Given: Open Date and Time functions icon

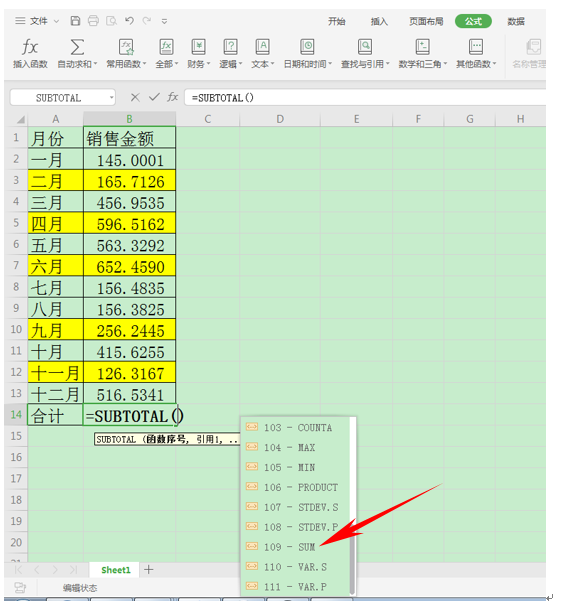Looking at the screenshot, I should point(307,47).
